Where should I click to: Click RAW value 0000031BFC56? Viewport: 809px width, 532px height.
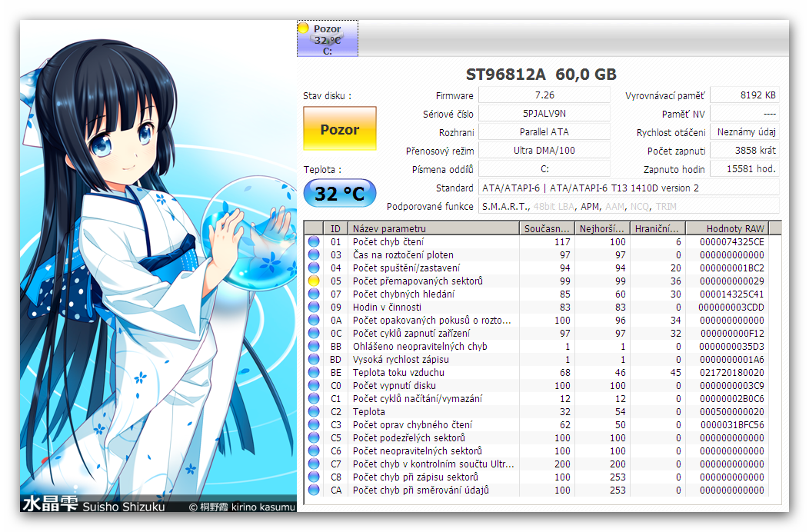[731, 424]
